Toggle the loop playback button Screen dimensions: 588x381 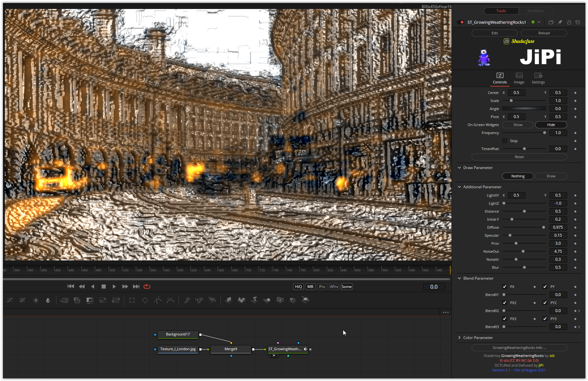tap(147, 286)
